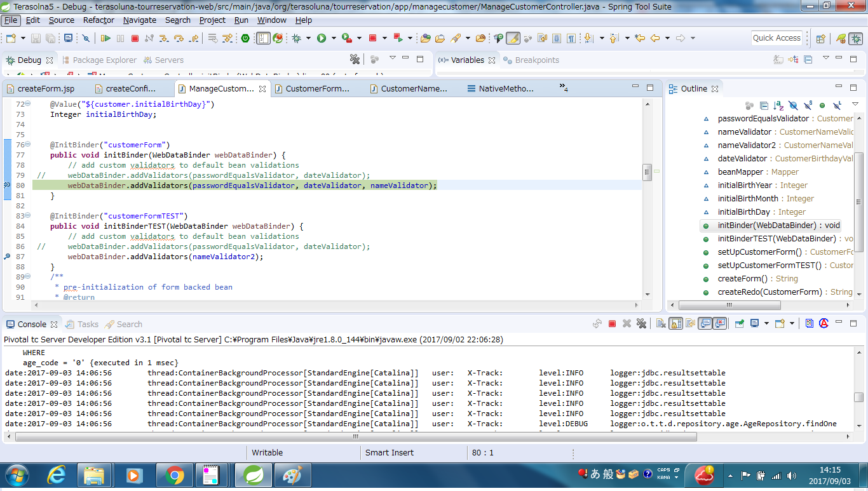This screenshot has width=868, height=491.
Task: Click the Quick Access search field
Action: (776, 38)
